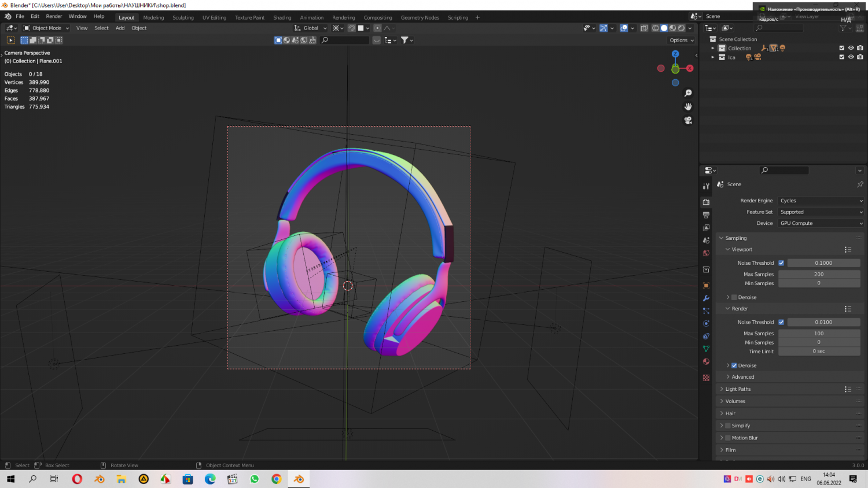Click the render Noise Threshold value slider
This screenshot has height=488, width=868.
824,322
